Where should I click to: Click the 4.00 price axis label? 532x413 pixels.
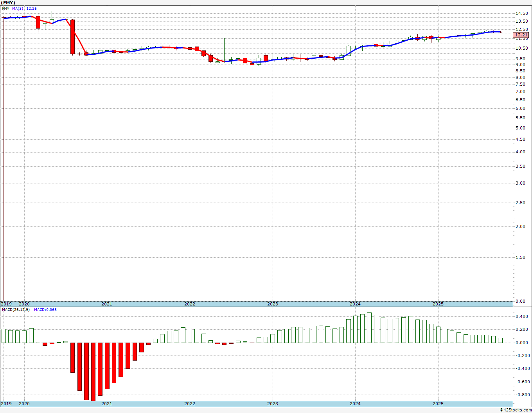521,152
